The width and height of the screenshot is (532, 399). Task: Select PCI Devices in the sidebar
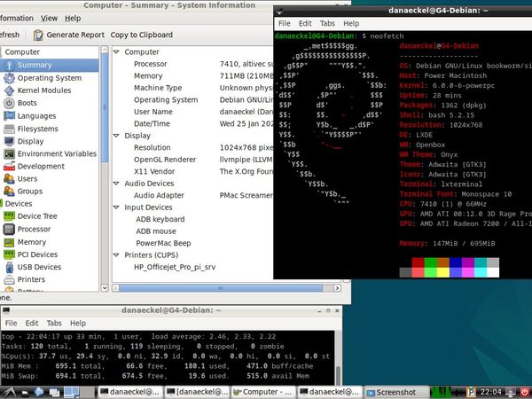pyautogui.click(x=37, y=254)
